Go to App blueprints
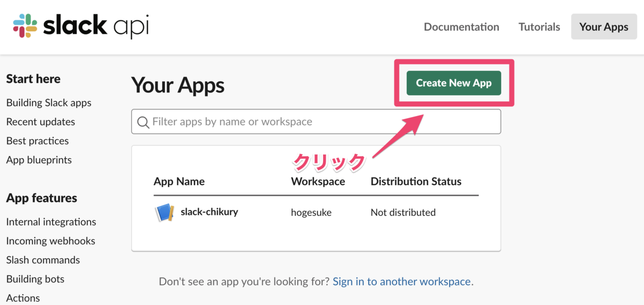Viewport: 644px width, 305px height. (39, 160)
